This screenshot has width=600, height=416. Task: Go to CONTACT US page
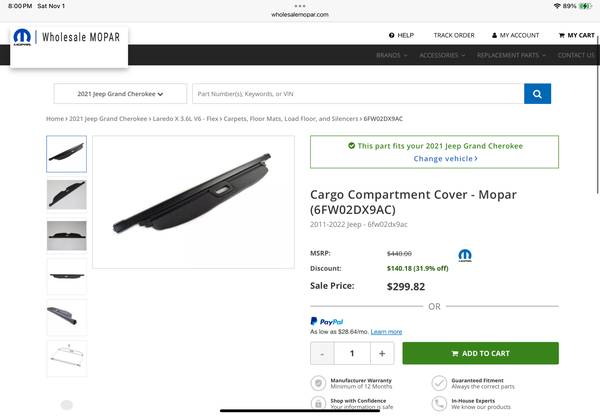(576, 55)
